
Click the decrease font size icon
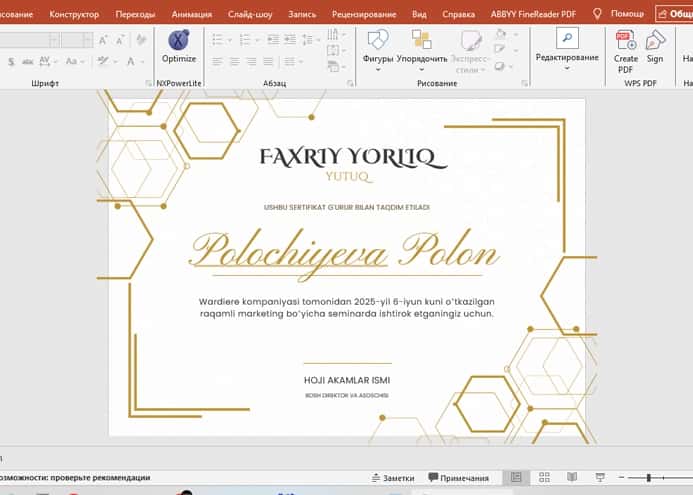point(120,40)
